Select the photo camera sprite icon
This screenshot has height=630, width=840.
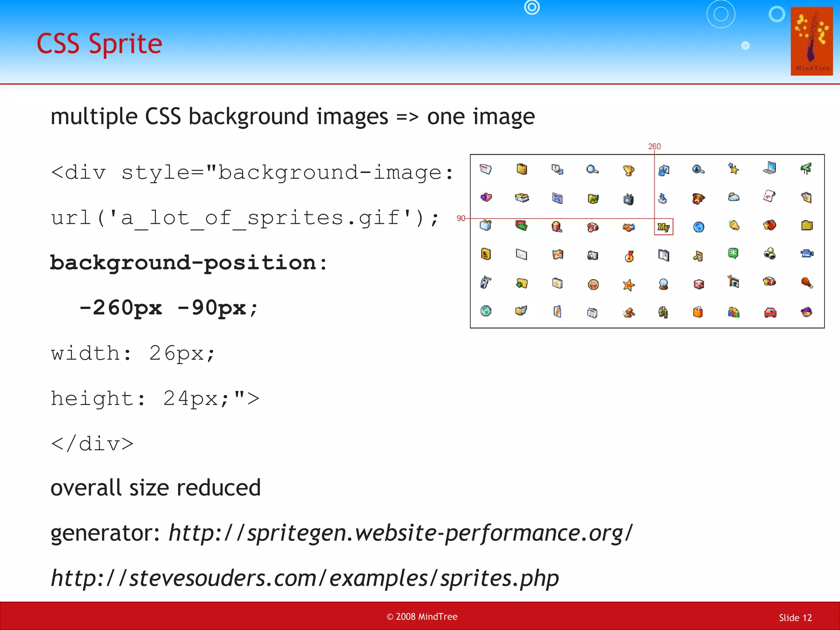593,256
